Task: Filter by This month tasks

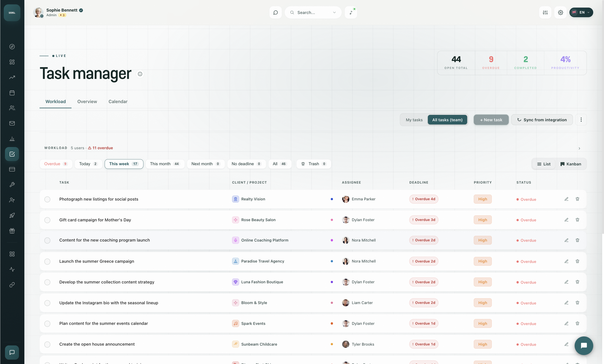Action: tap(165, 164)
